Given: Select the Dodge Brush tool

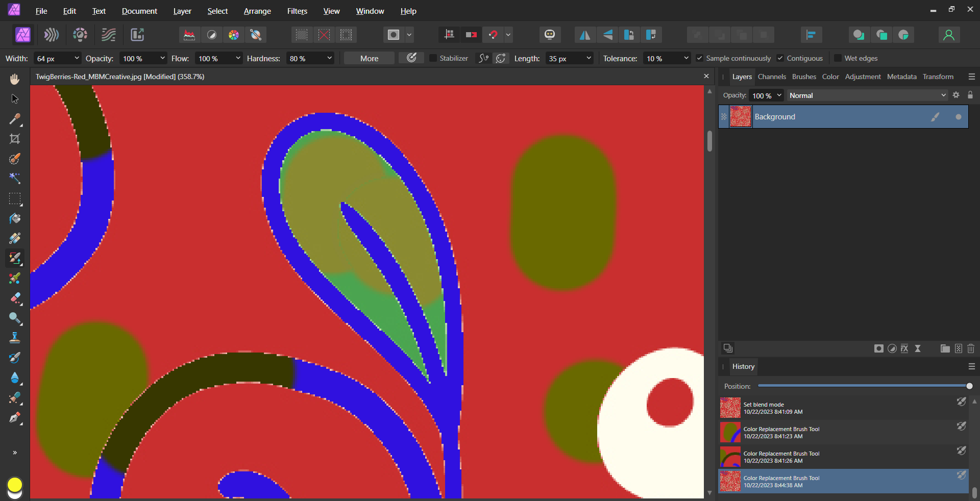Looking at the screenshot, I should point(15,318).
